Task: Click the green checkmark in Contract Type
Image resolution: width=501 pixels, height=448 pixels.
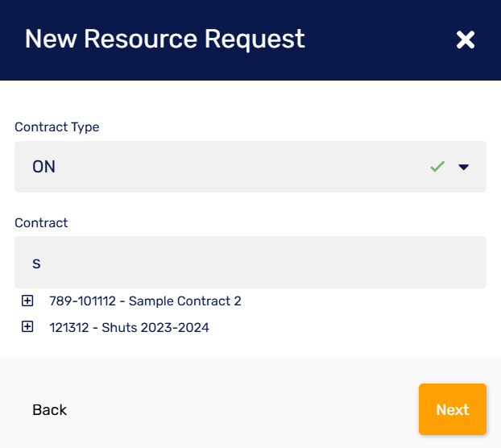Action: 437,167
